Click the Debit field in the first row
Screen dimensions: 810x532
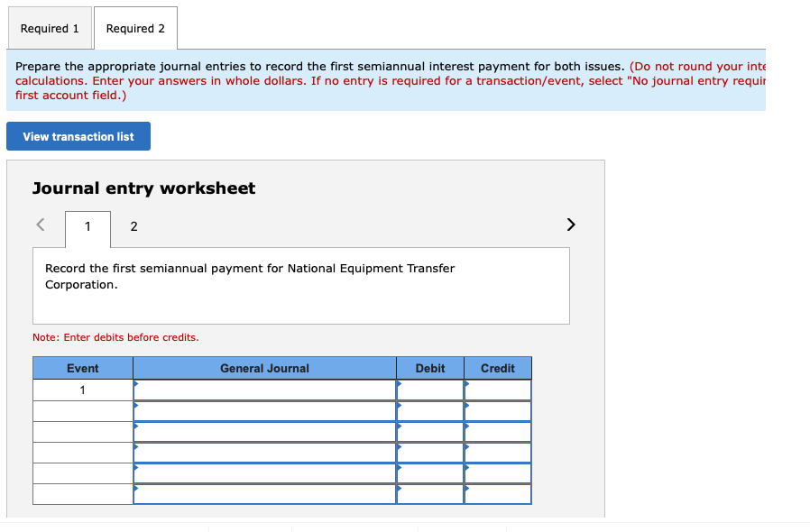(x=431, y=390)
